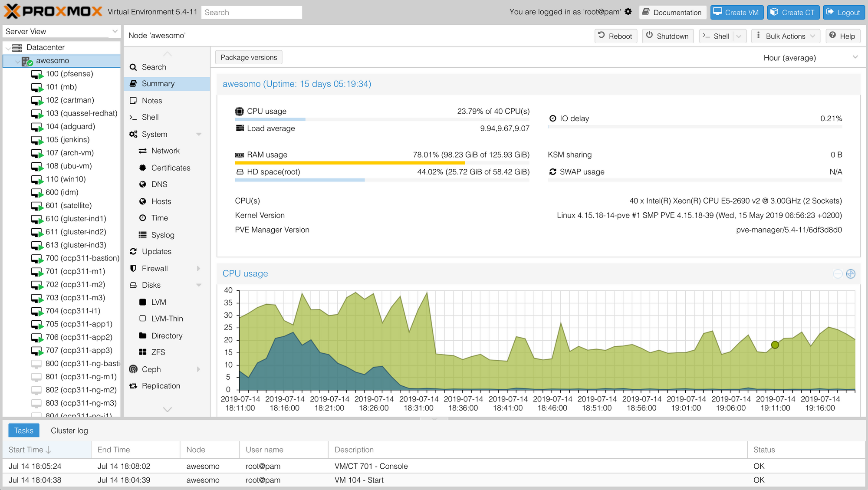Switch to the Cluster log tab
The image size is (868, 490).
69,431
